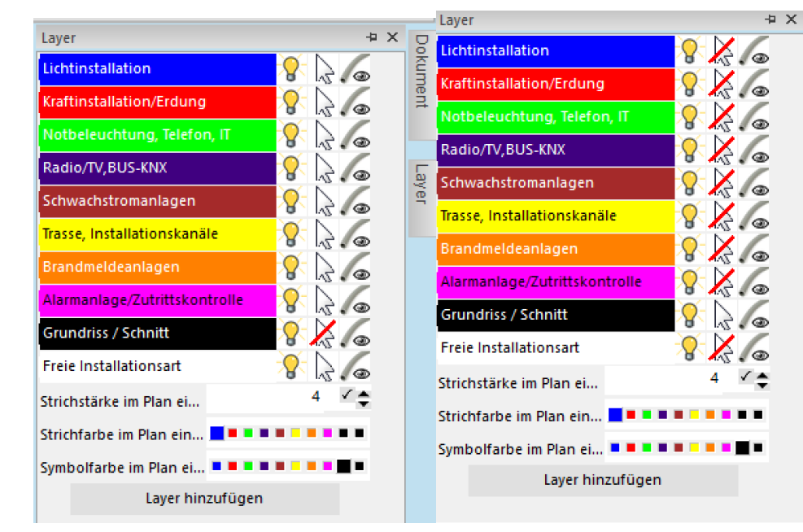Click the crossed-out cursor icon for Grundriss / Schnitt
This screenshot has height=532, width=803.
pyautogui.click(x=325, y=333)
